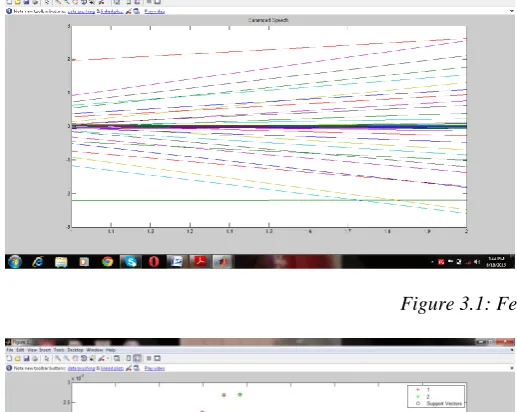Click data brushing link in upper figure note bar
The height and width of the screenshot is (412, 517).
[81, 11]
